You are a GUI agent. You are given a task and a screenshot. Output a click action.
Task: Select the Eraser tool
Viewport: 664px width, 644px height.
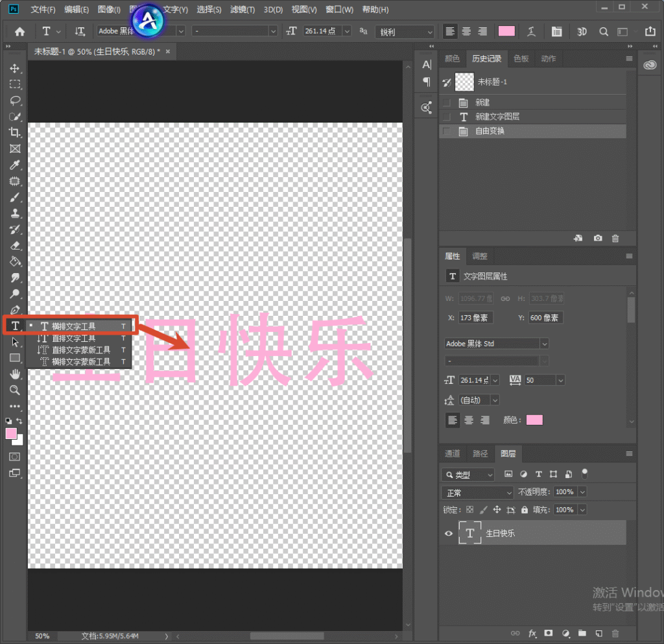coord(15,246)
